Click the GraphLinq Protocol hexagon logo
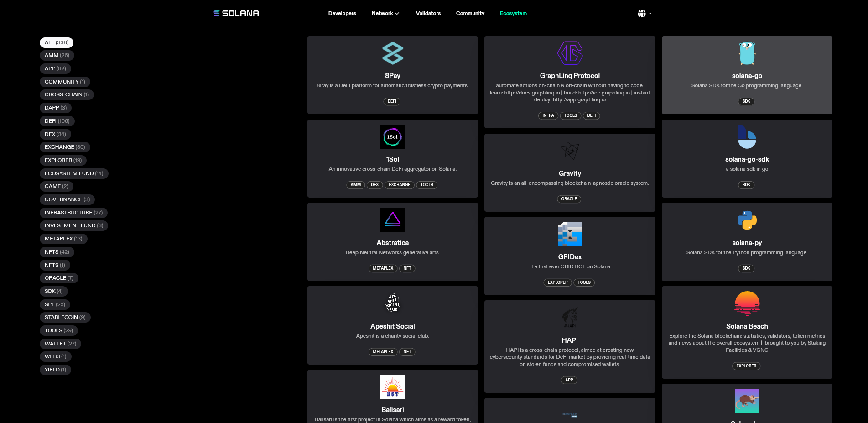This screenshot has width=868, height=423. click(x=569, y=53)
